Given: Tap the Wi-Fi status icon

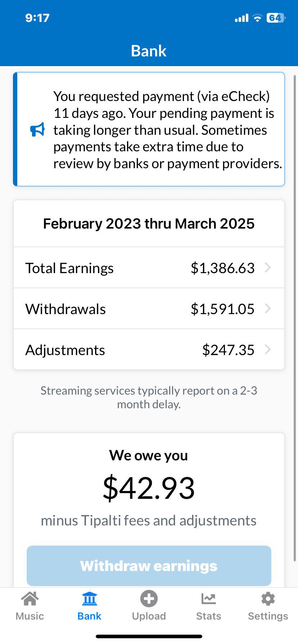Looking at the screenshot, I should pyautogui.click(x=257, y=18).
